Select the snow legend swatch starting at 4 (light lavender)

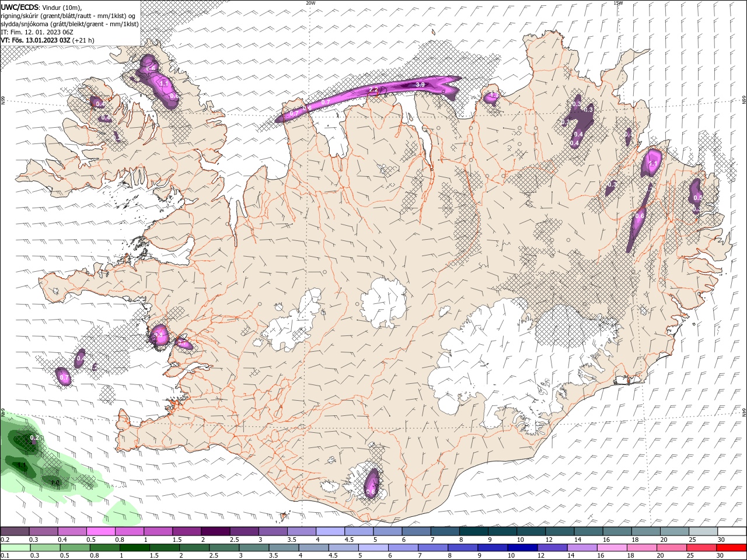(x=330, y=531)
